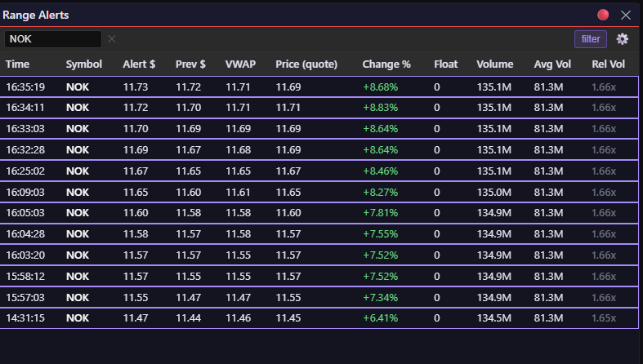This screenshot has height=364, width=643.
Task: Click the Prev $ column header
Action: pyautogui.click(x=190, y=64)
